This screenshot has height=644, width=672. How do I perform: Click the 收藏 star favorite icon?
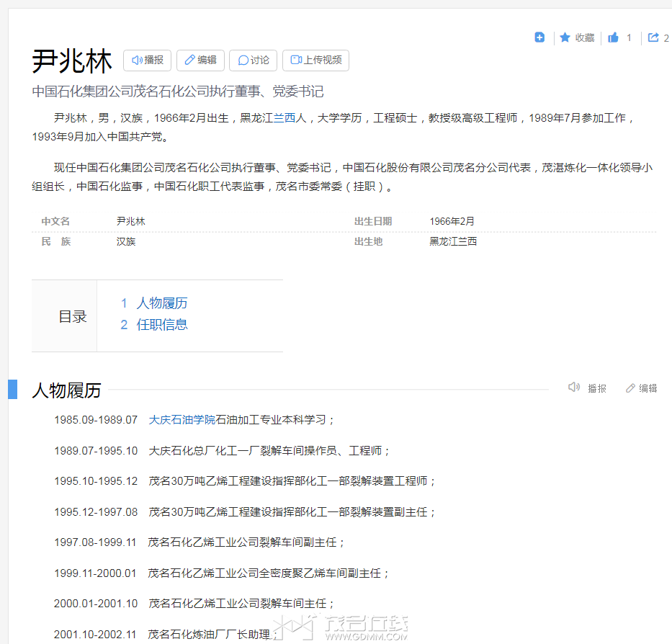[565, 37]
